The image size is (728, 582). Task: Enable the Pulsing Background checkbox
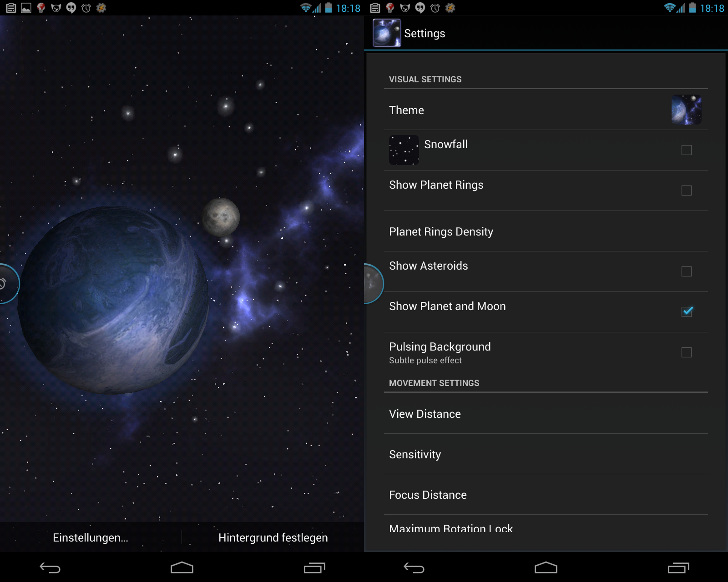coord(687,352)
